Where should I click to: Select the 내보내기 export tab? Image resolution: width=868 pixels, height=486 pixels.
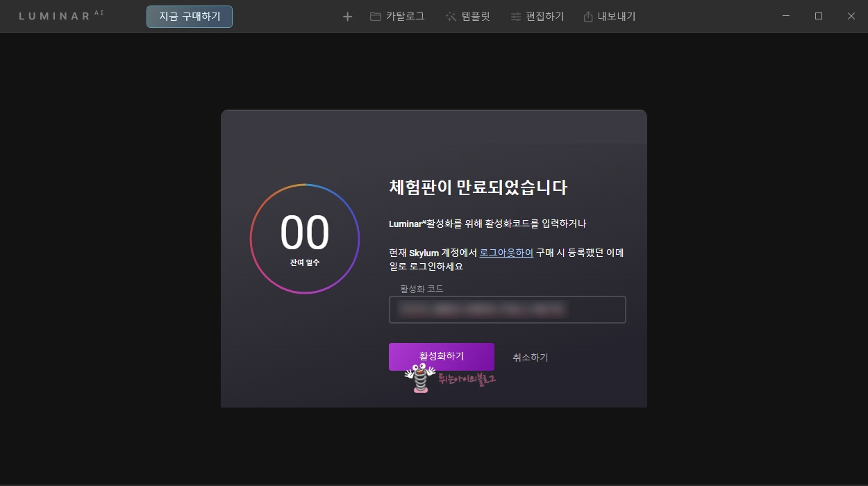point(610,16)
